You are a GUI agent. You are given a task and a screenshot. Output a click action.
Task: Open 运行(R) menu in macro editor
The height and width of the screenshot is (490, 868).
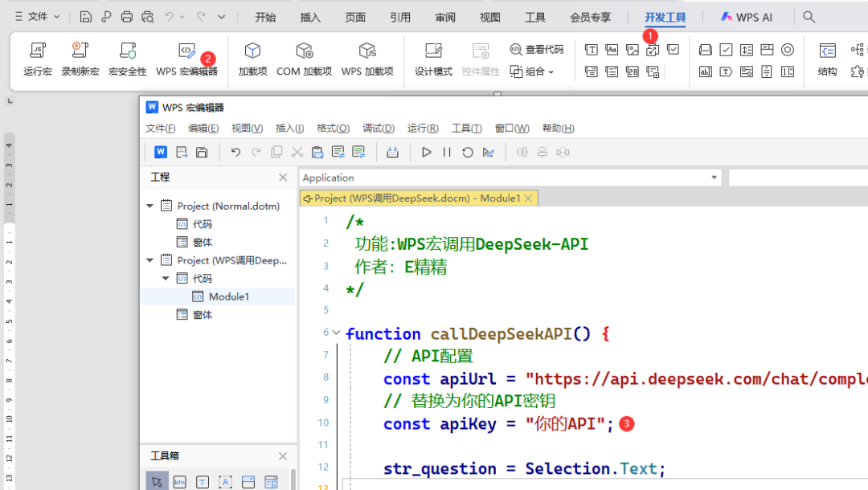[423, 129]
